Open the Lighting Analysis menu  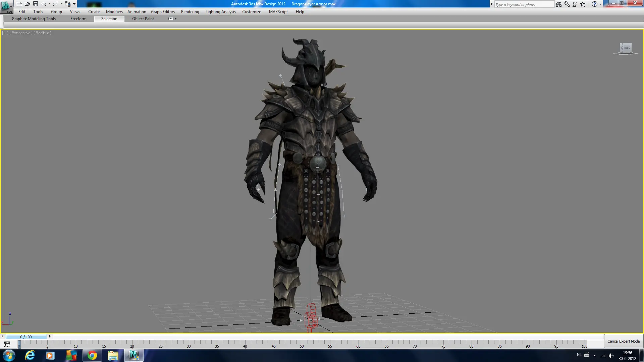coord(221,12)
